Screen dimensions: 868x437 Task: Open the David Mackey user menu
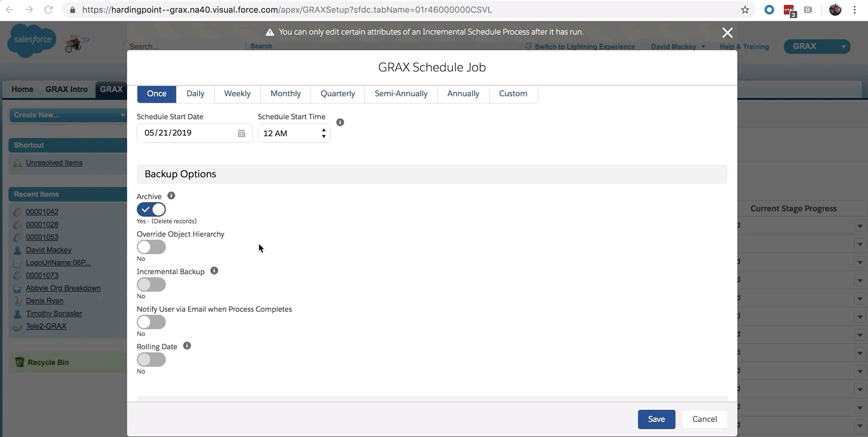[678, 47]
